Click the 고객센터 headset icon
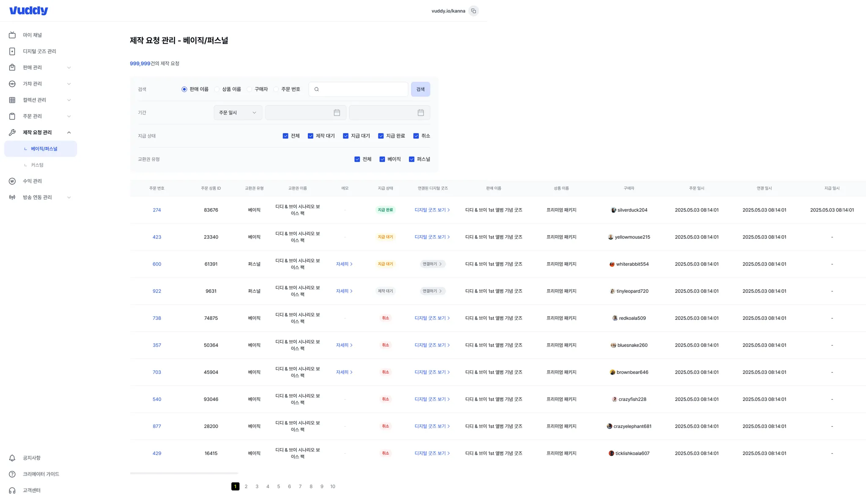Screen dimensions: 866x504 point(12,490)
